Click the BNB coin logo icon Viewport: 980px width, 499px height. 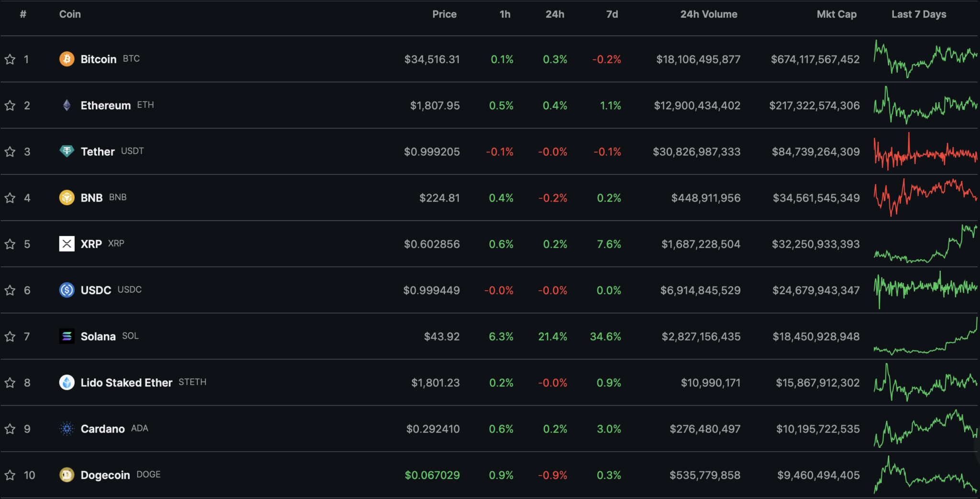click(67, 198)
